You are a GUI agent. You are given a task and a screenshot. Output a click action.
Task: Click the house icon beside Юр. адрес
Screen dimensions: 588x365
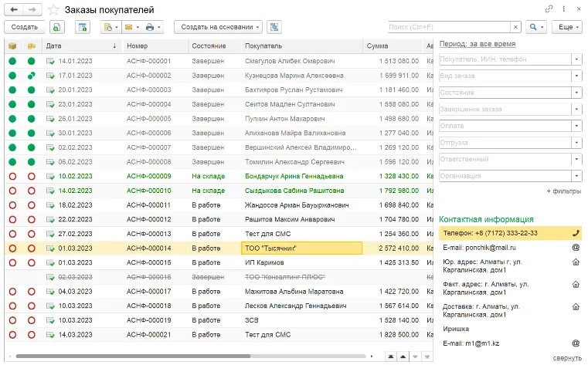pyautogui.click(x=576, y=262)
